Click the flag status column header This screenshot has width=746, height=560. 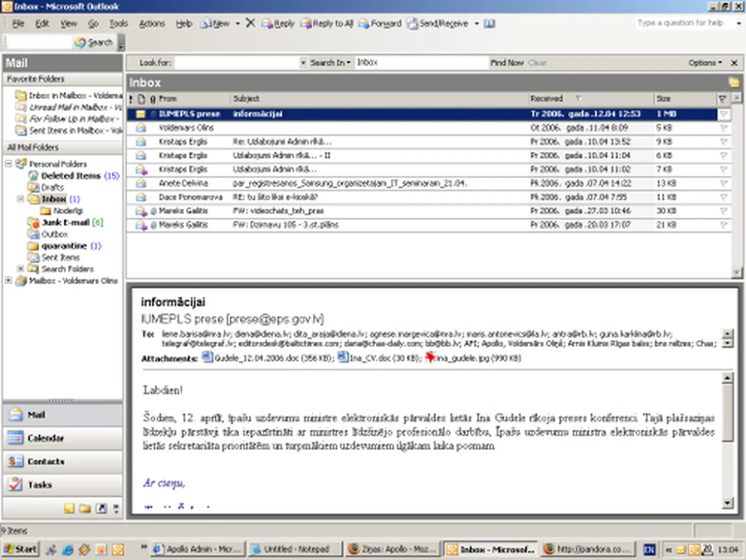pyautogui.click(x=723, y=98)
